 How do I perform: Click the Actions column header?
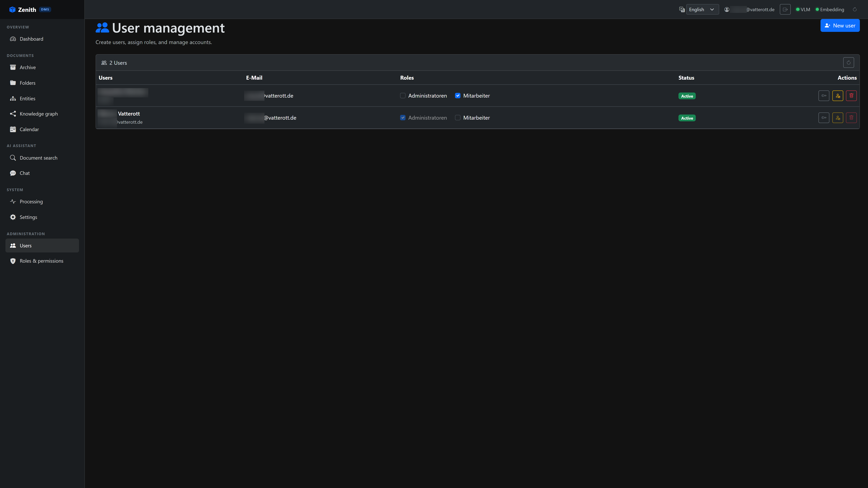[847, 78]
